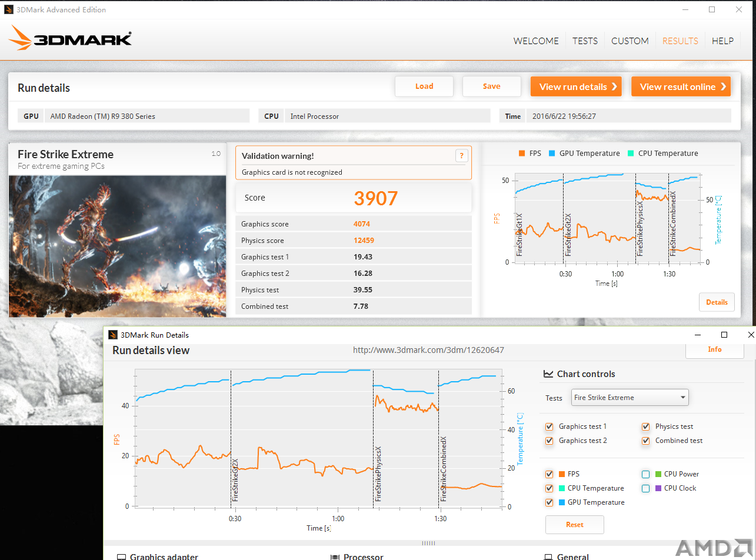Click the Graphics test 2 result 16.28
756x560 pixels.
(363, 274)
